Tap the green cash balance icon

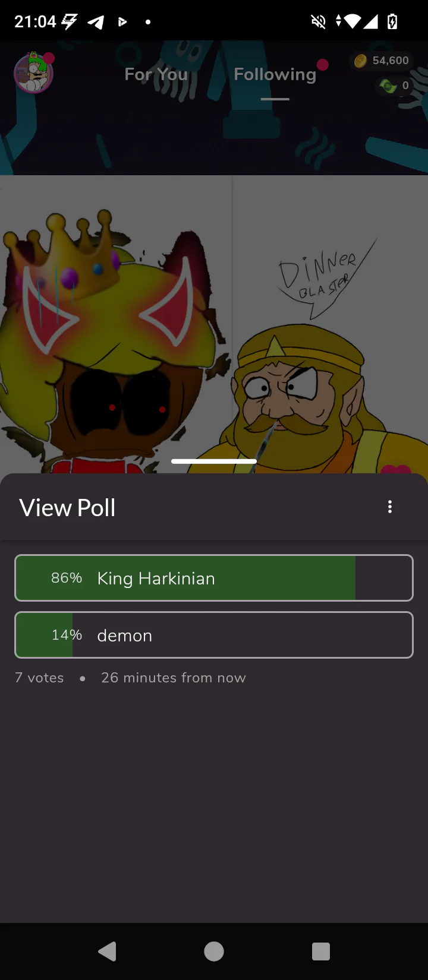coord(388,87)
